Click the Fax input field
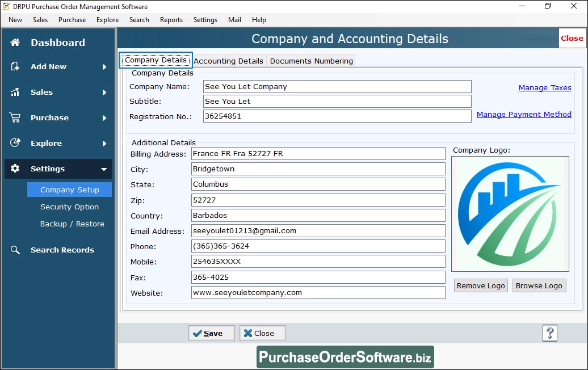The image size is (588, 370). [318, 277]
